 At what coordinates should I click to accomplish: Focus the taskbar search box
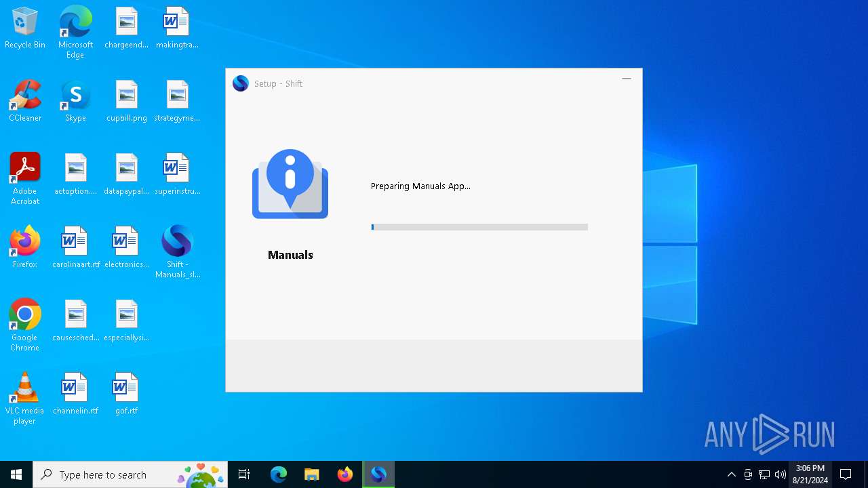point(130,474)
